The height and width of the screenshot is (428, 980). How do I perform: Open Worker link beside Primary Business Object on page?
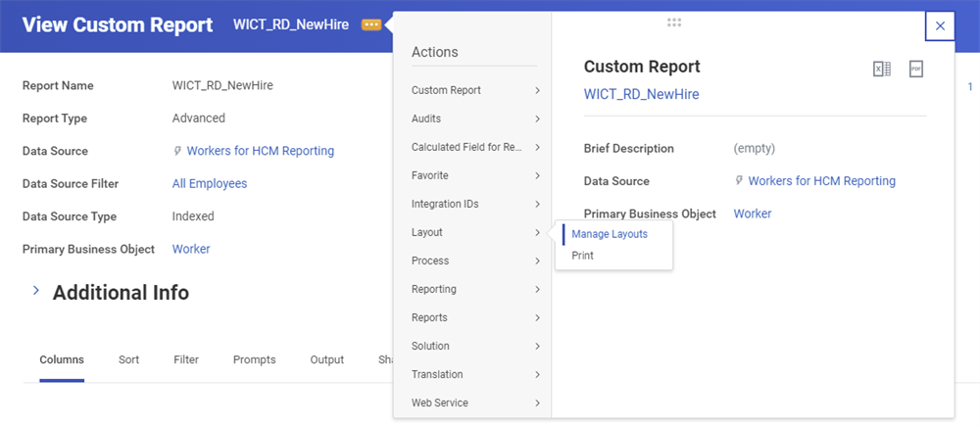pyautogui.click(x=191, y=250)
